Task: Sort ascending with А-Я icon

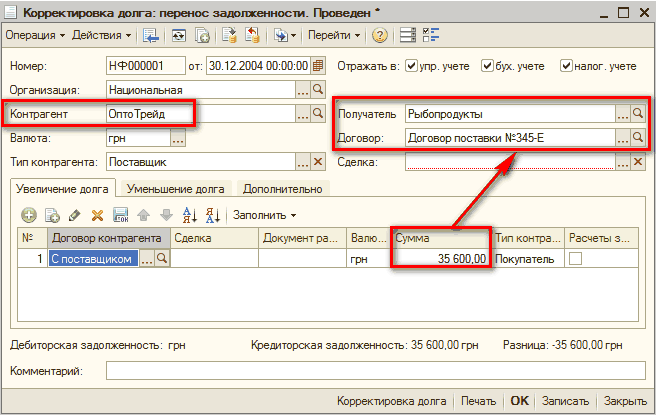Action: (190, 215)
